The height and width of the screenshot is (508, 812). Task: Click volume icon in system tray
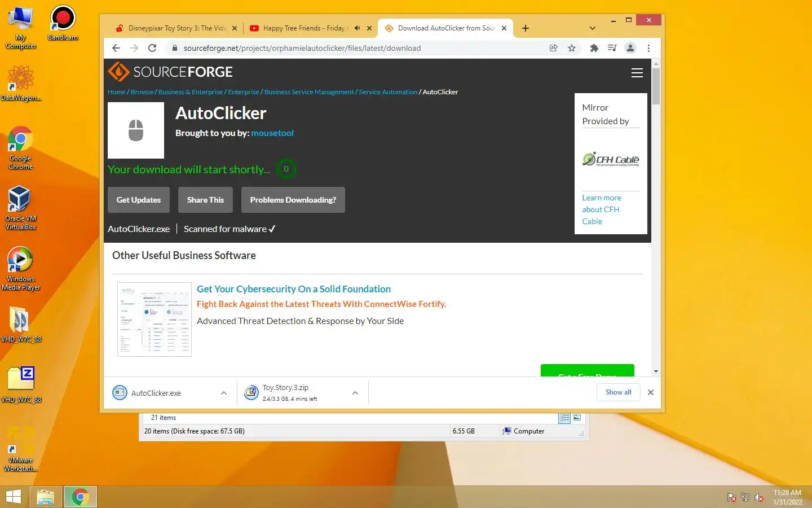759,497
